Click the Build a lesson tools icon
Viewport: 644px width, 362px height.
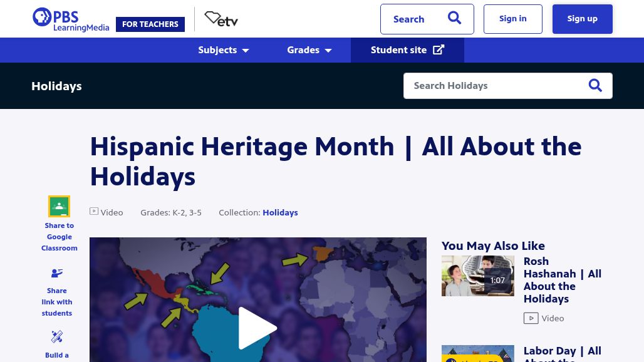[x=56, y=336]
